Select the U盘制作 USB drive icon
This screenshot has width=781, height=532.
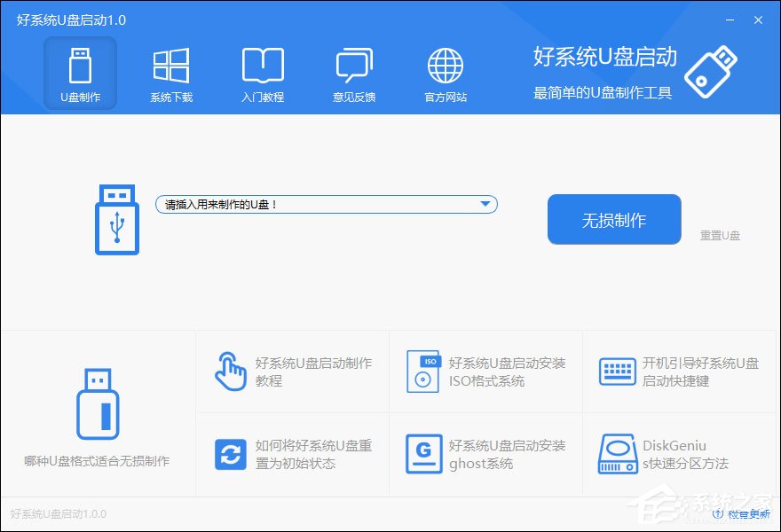click(80, 64)
